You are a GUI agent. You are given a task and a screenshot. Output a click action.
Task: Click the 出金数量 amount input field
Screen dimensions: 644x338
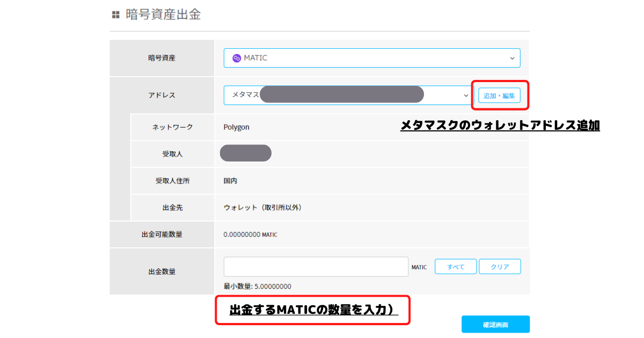316,267
